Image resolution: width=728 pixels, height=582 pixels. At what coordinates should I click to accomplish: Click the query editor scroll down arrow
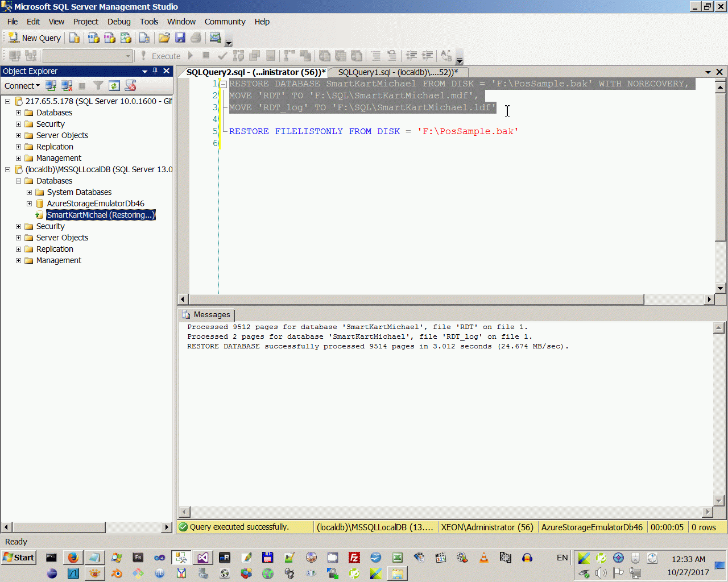click(x=720, y=288)
